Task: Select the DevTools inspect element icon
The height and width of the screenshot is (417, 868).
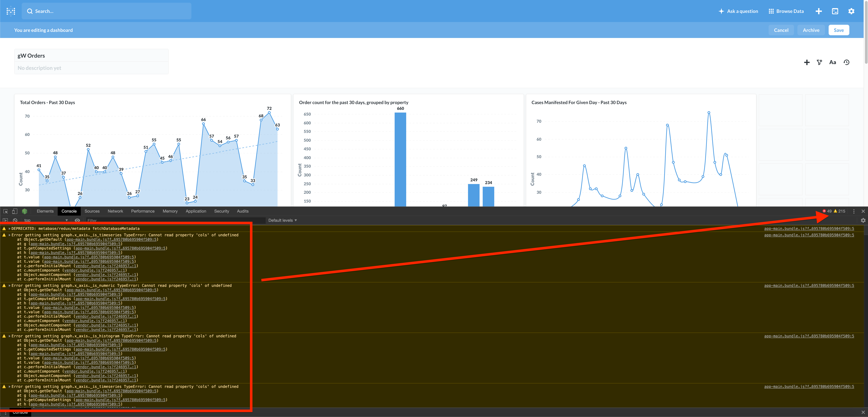Action: click(5, 211)
